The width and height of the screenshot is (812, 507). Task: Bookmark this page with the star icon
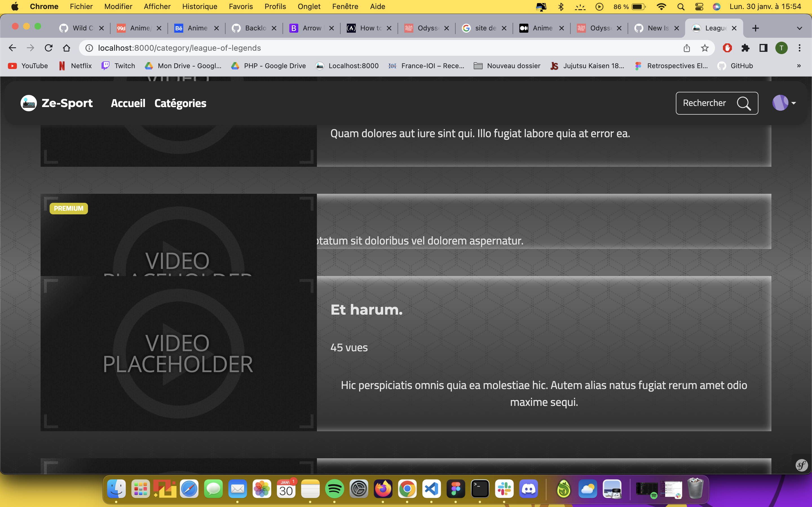click(705, 48)
